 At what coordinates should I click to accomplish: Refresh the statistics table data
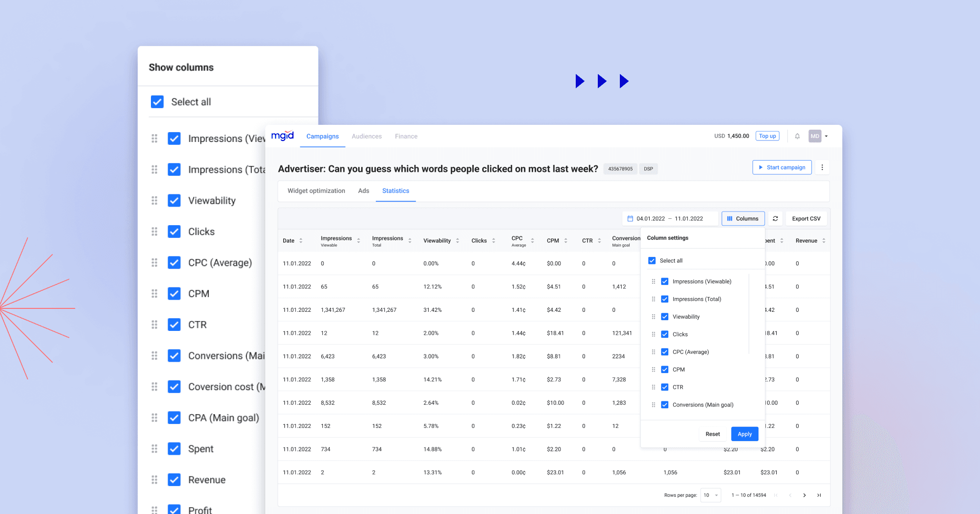coord(775,218)
